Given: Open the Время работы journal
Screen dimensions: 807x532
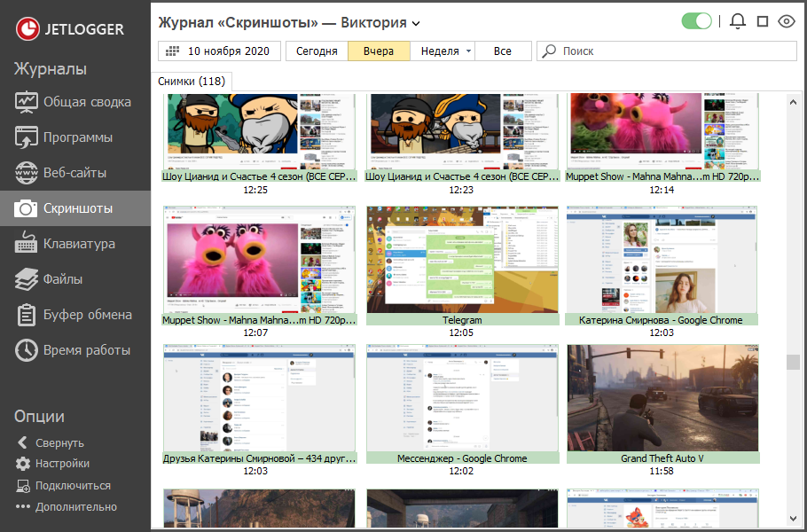Looking at the screenshot, I should click(x=75, y=350).
